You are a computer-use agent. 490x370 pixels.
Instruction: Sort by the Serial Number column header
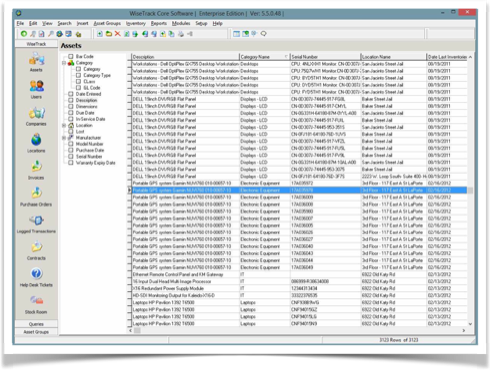coord(325,57)
